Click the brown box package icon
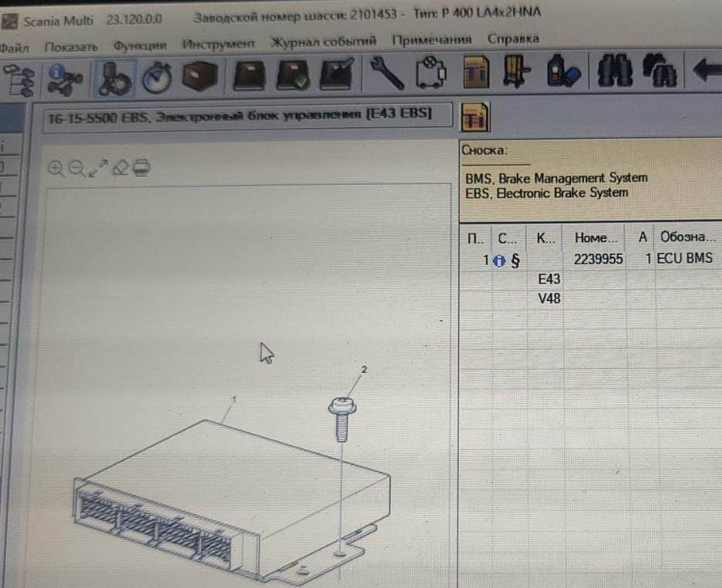Image resolution: width=722 pixels, height=588 pixels. (x=199, y=77)
